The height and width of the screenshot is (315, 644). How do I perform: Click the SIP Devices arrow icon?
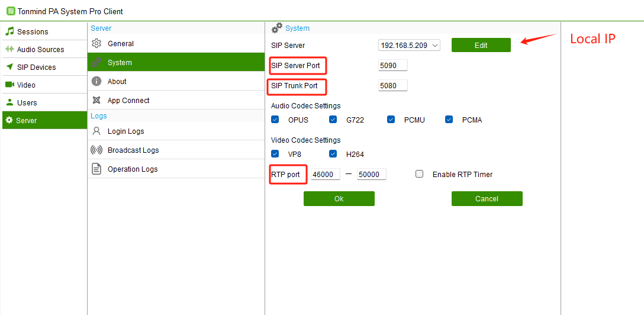[9, 67]
